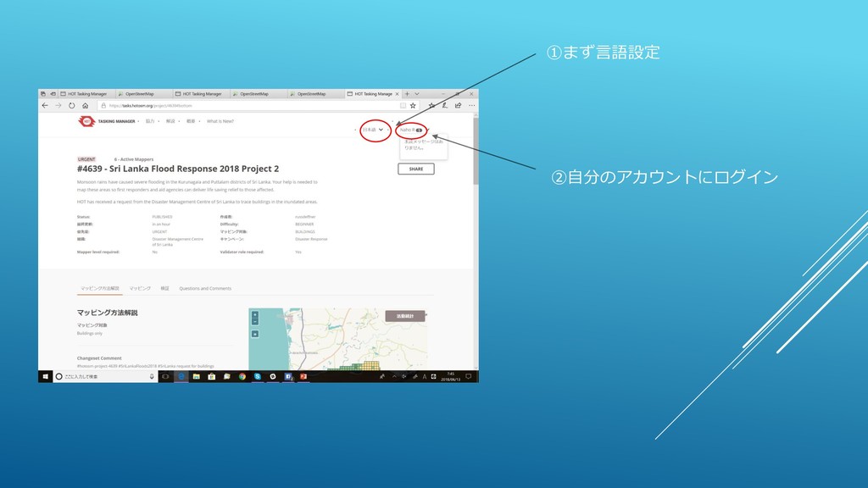Screen dimensions: 868x488
Task: Click the HOT Tasking Manager logo
Action: (86, 121)
